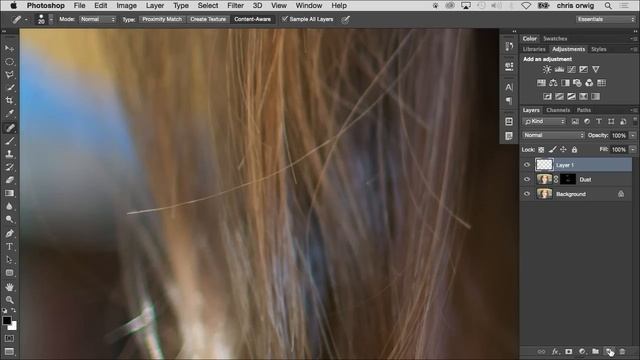The image size is (640, 360).
Task: Select the Brush tool
Action: 9,141
